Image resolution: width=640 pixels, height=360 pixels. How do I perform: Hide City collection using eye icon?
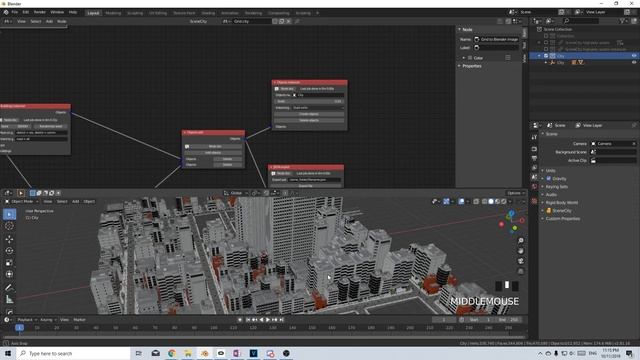tap(634, 56)
